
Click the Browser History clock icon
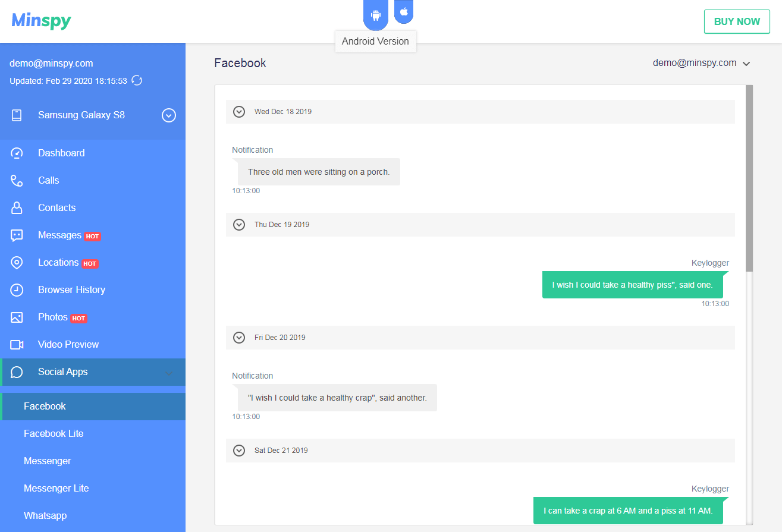(17, 290)
